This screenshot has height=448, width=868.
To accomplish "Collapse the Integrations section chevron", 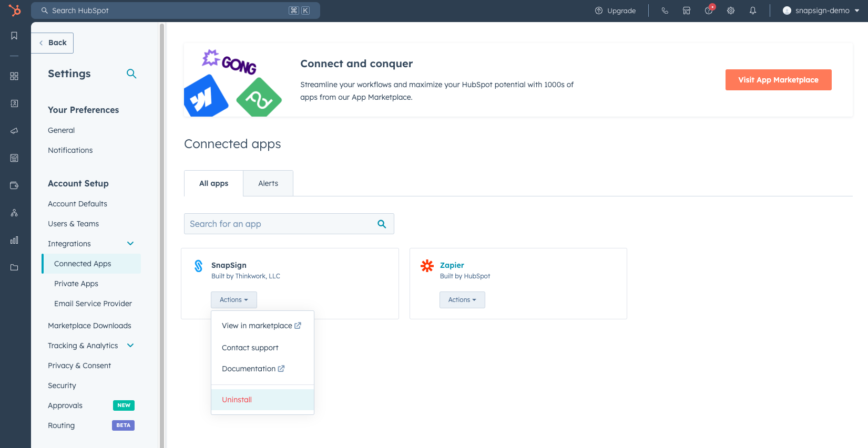I will (130, 243).
